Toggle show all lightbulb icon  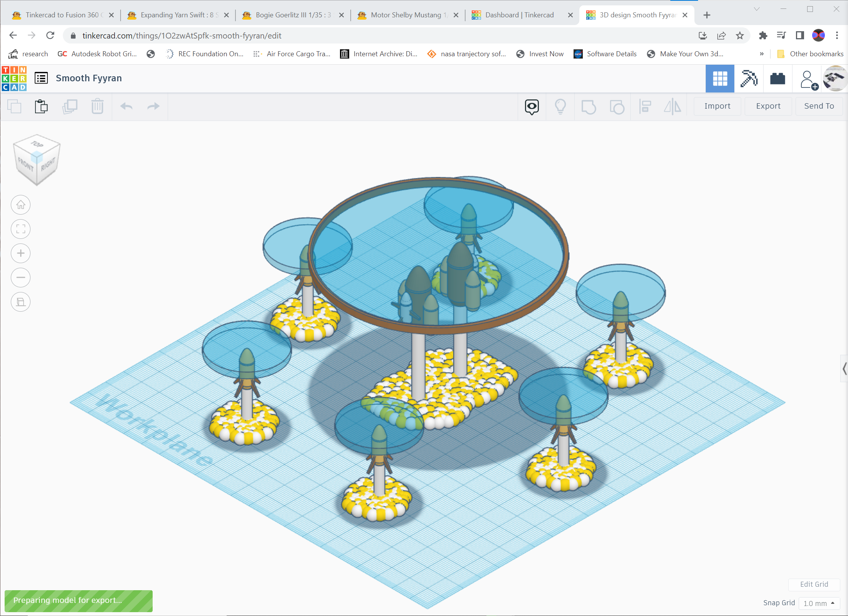[x=560, y=107]
